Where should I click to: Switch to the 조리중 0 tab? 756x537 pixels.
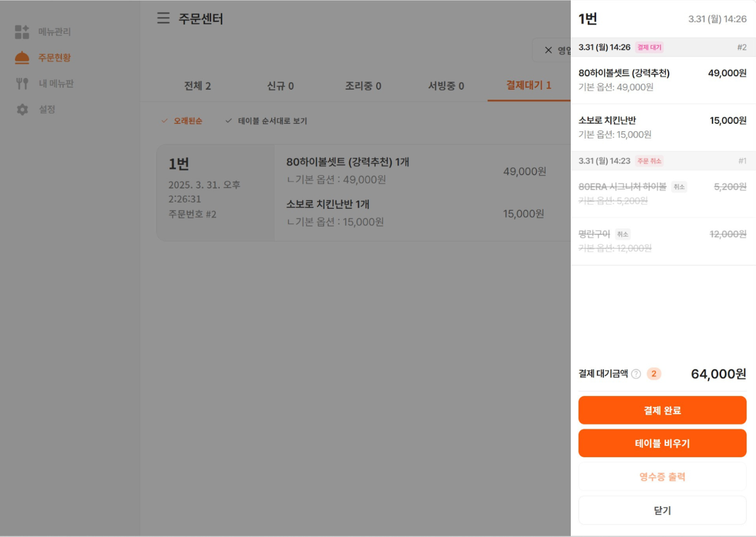[x=363, y=86]
